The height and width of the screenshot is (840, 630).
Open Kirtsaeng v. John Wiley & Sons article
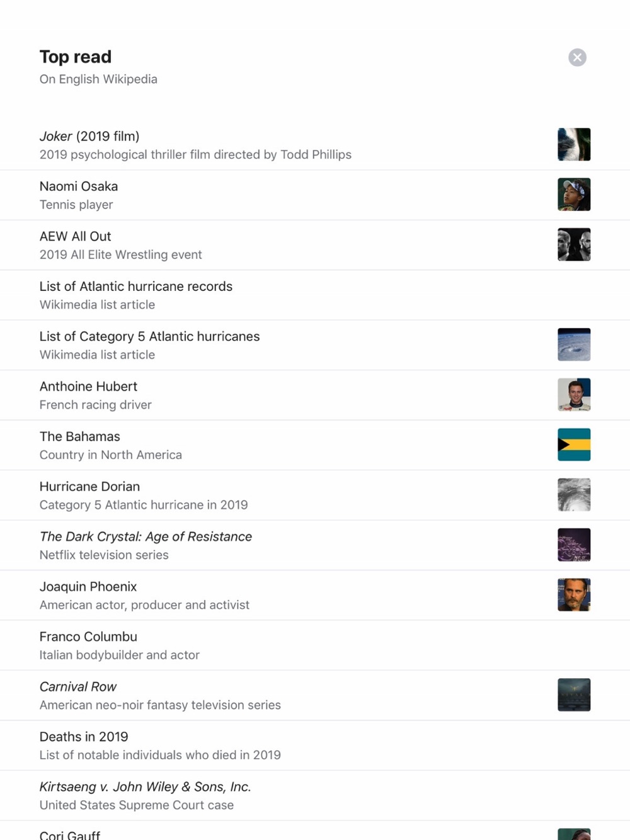(315, 795)
